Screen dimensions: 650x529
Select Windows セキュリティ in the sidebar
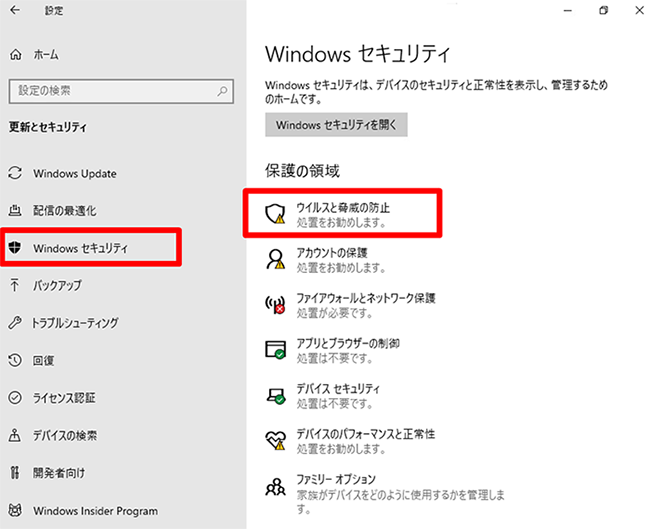click(81, 248)
